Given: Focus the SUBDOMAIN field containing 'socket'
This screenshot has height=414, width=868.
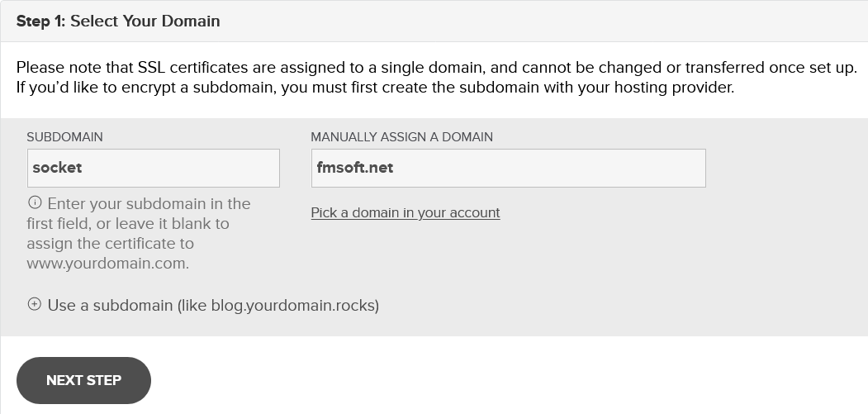Looking at the screenshot, I should pyautogui.click(x=153, y=168).
